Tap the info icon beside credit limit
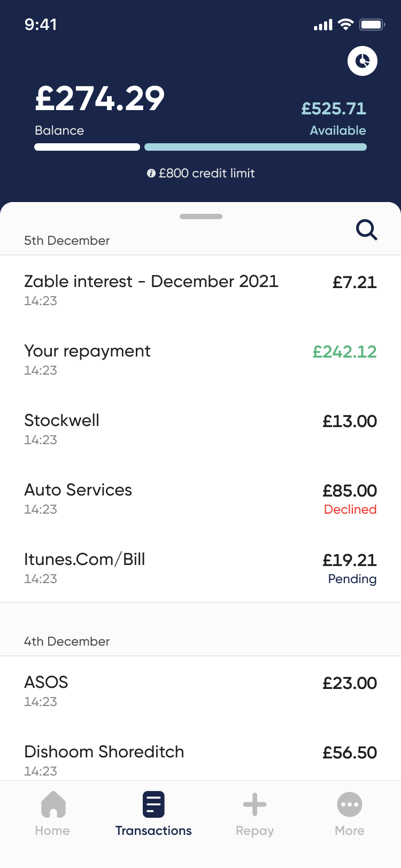This screenshot has height=868, width=401. click(151, 173)
